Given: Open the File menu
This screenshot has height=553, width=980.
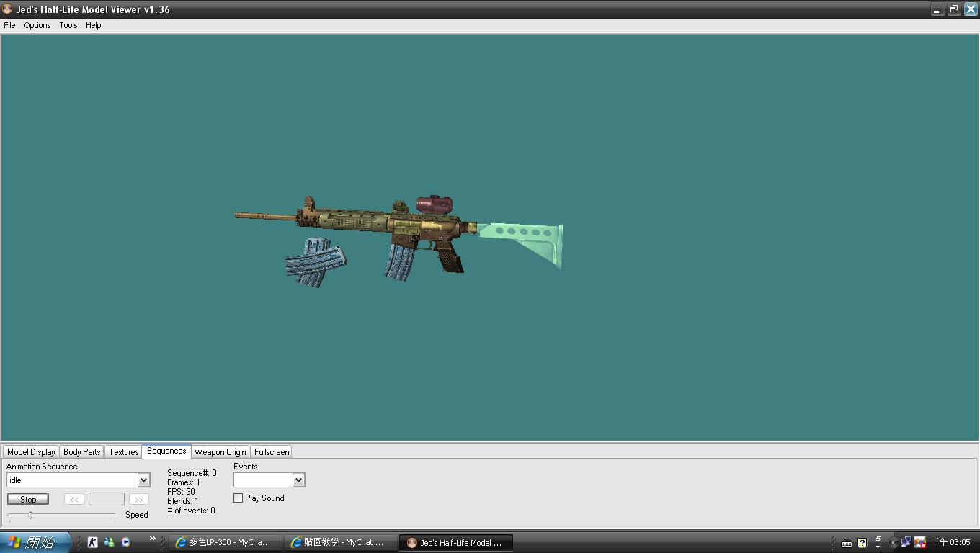Looking at the screenshot, I should point(9,25).
